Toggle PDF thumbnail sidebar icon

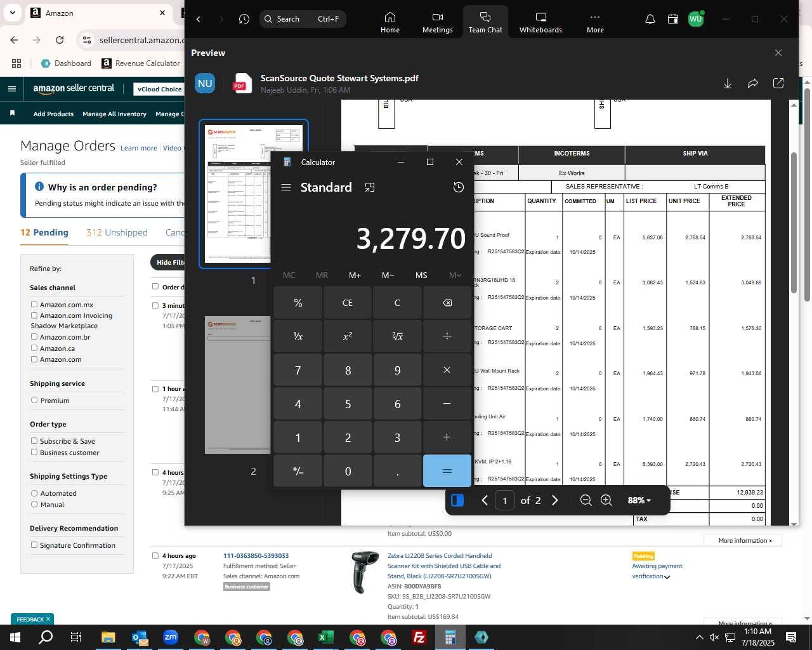point(457,500)
